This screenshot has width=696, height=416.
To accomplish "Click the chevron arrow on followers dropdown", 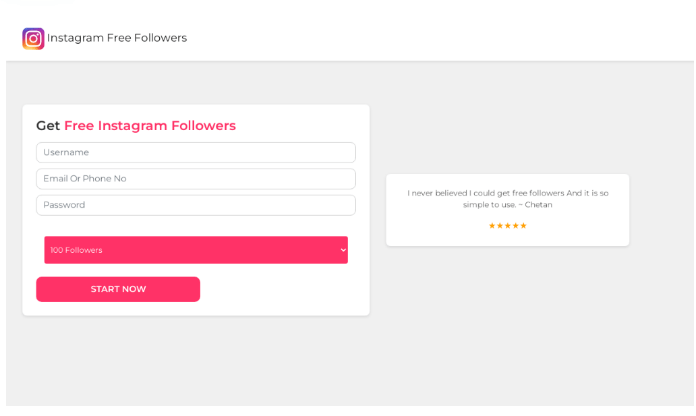I will (x=343, y=250).
